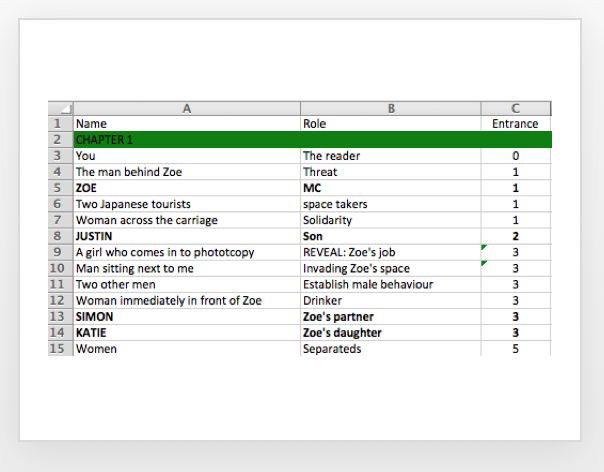Select the Entrance header cell

click(516, 123)
